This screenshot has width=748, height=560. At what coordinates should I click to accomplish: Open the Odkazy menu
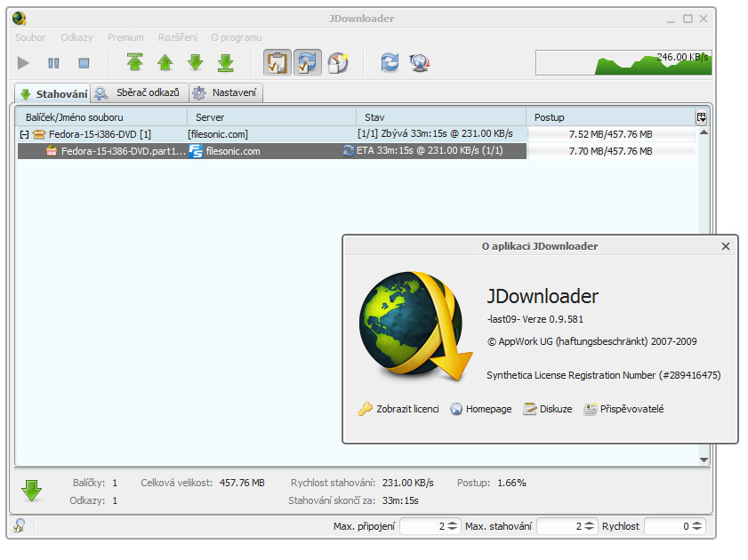(x=76, y=37)
